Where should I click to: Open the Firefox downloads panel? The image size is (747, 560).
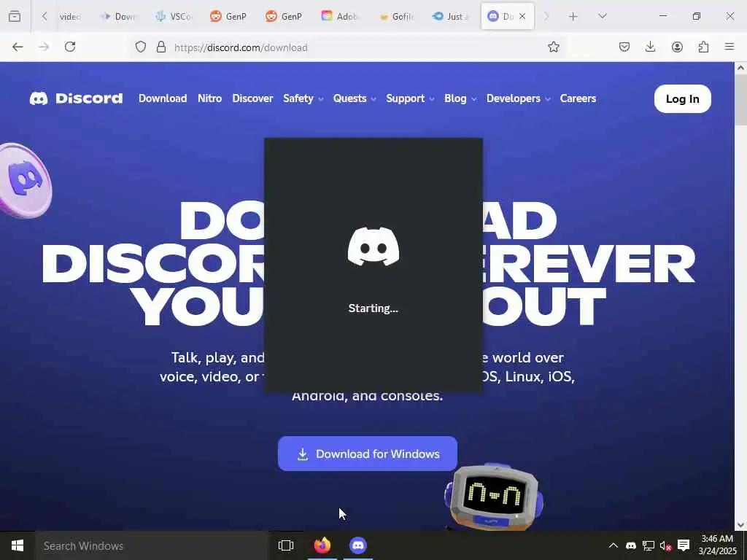click(x=650, y=47)
